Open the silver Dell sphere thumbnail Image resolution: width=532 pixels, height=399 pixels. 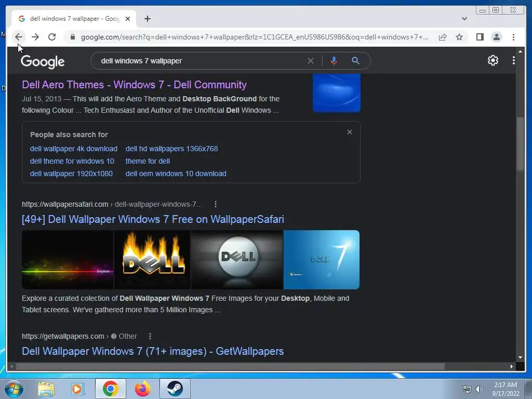pyautogui.click(x=237, y=260)
